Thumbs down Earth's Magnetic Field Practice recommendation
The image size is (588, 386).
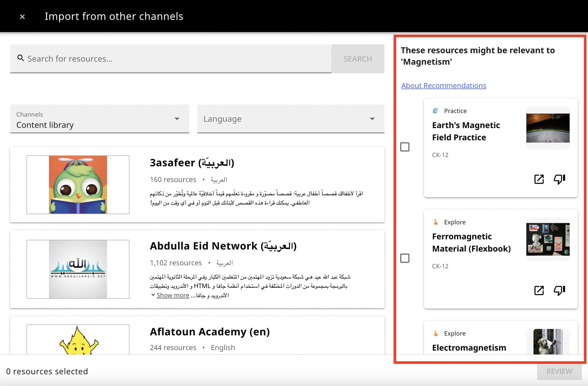(x=559, y=179)
